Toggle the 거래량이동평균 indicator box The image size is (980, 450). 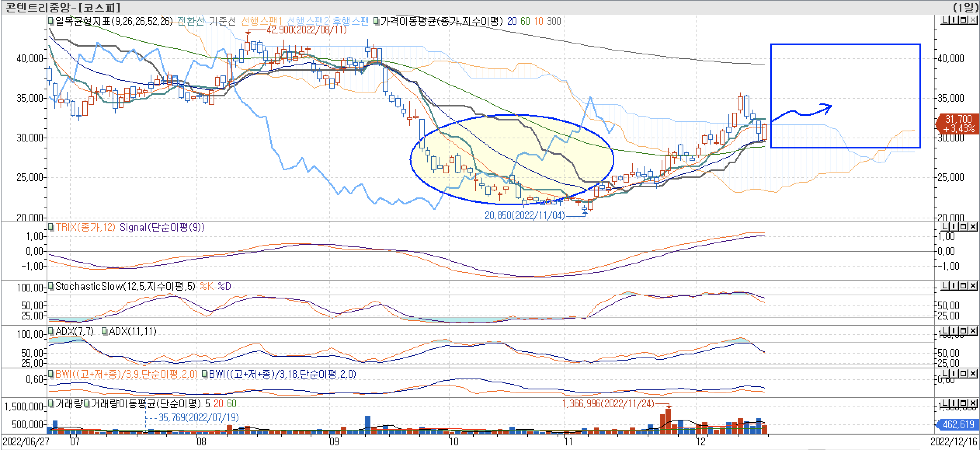(86, 404)
